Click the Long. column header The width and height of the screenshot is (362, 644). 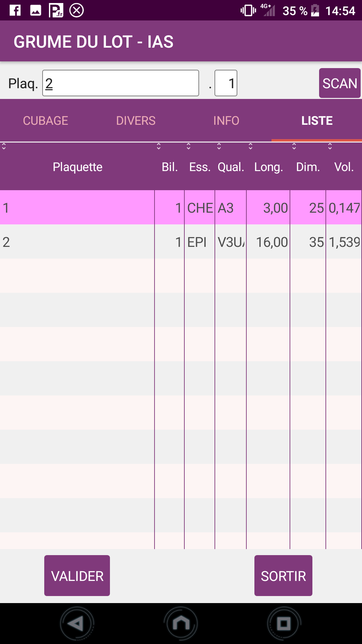268,167
